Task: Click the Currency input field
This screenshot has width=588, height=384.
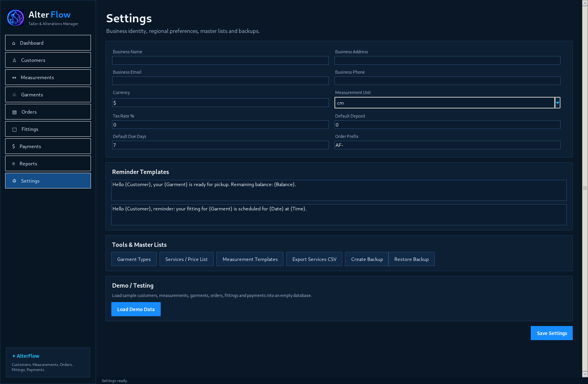Action: point(220,103)
